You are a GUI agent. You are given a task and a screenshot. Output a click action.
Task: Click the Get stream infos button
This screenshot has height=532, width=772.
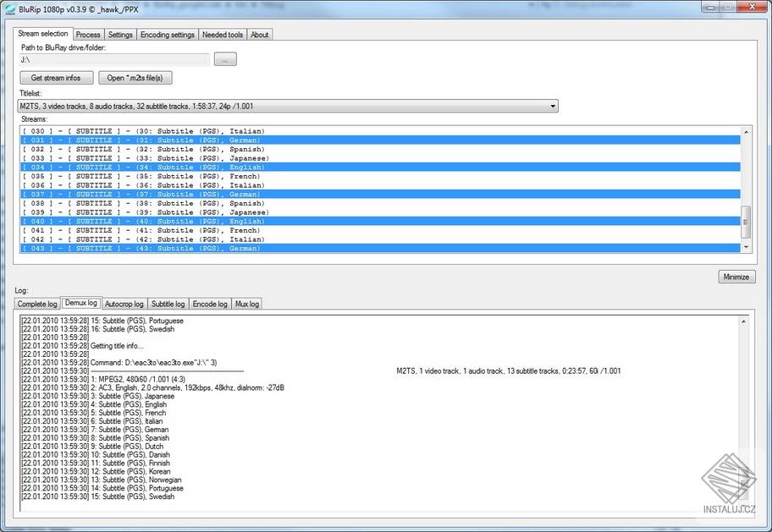coord(56,78)
